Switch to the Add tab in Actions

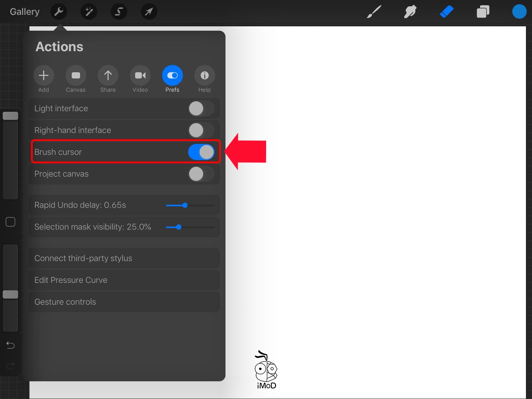44,76
